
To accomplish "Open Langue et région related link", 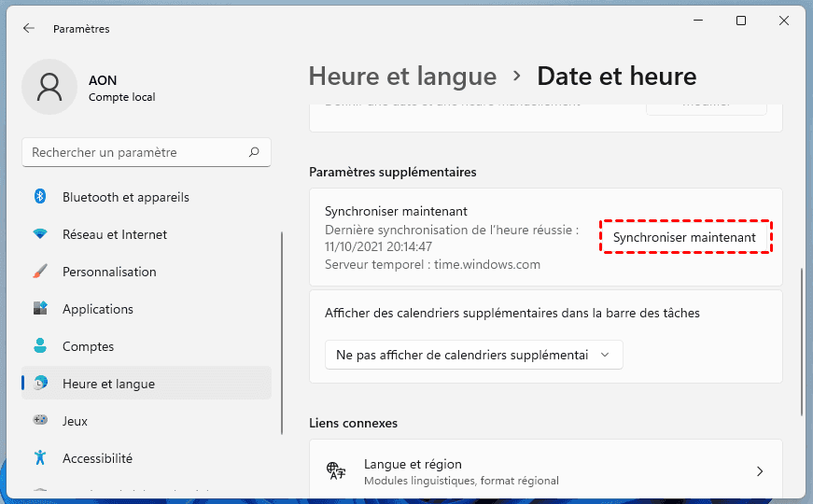I will pyautogui.click(x=545, y=470).
